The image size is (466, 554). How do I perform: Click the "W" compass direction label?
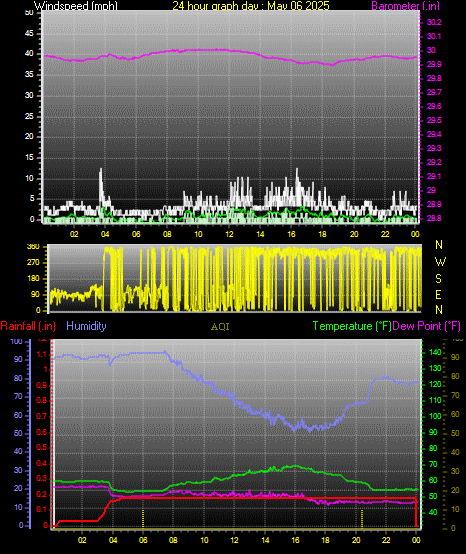(x=440, y=262)
